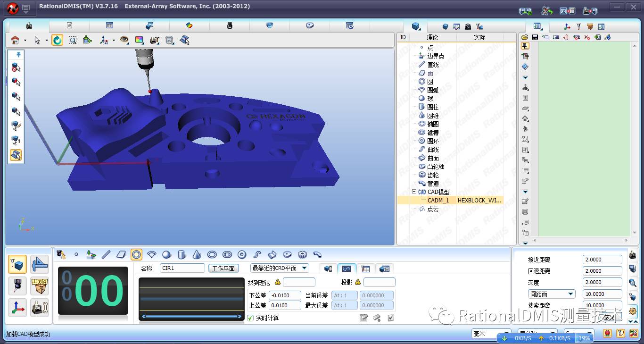The width and height of the screenshot is (644, 344).
Task: Select the gear feature icon in measurement toolbar
Action: (x=303, y=255)
